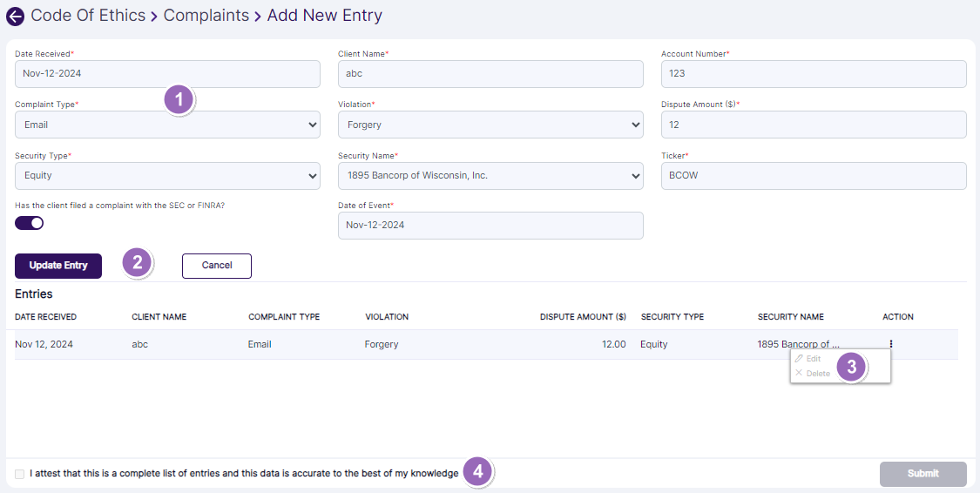Viewport: 980px width, 493px height.
Task: Open the Complaint Type dropdown
Action: (x=167, y=125)
